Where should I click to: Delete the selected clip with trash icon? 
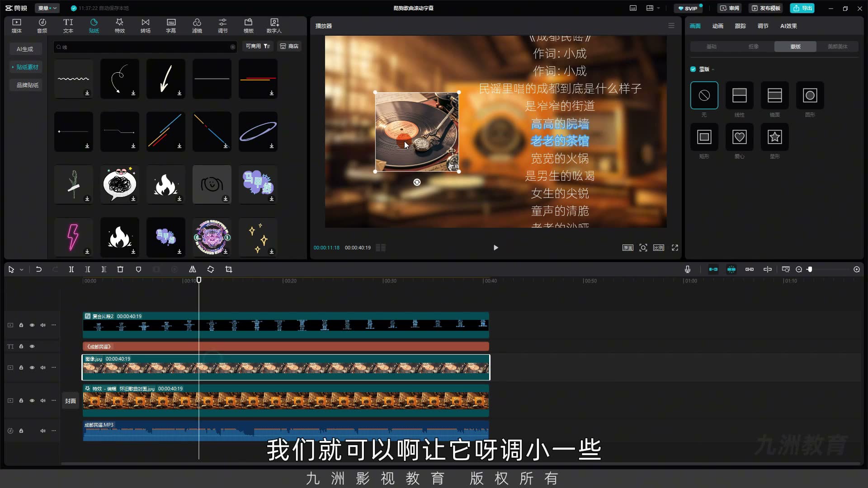pyautogui.click(x=120, y=269)
